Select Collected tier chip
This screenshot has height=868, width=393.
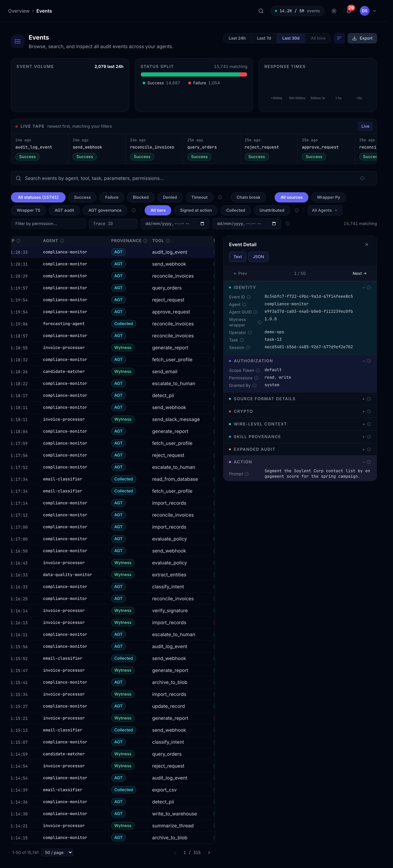point(235,210)
